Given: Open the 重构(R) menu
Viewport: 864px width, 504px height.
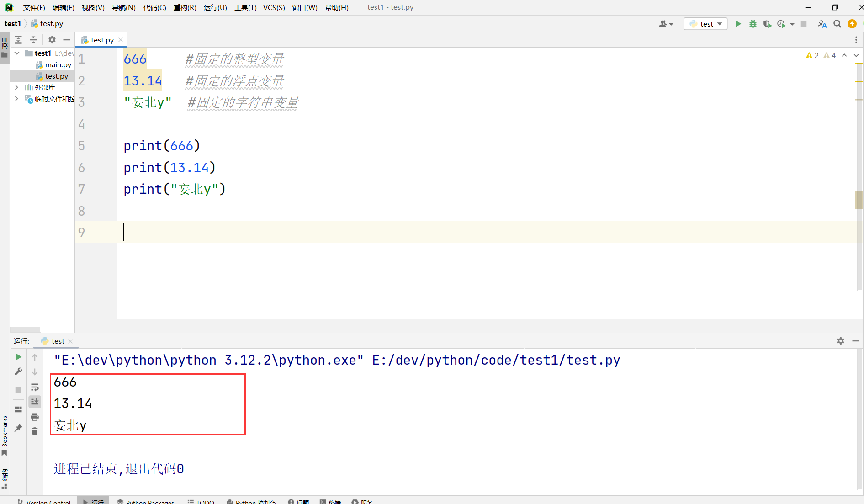Looking at the screenshot, I should (185, 7).
